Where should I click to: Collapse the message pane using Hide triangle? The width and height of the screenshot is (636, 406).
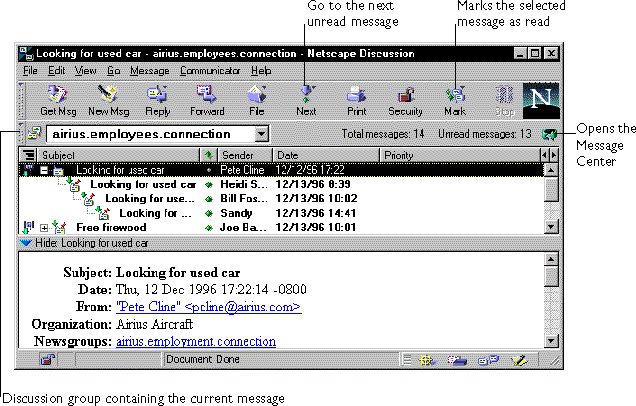coord(26,243)
